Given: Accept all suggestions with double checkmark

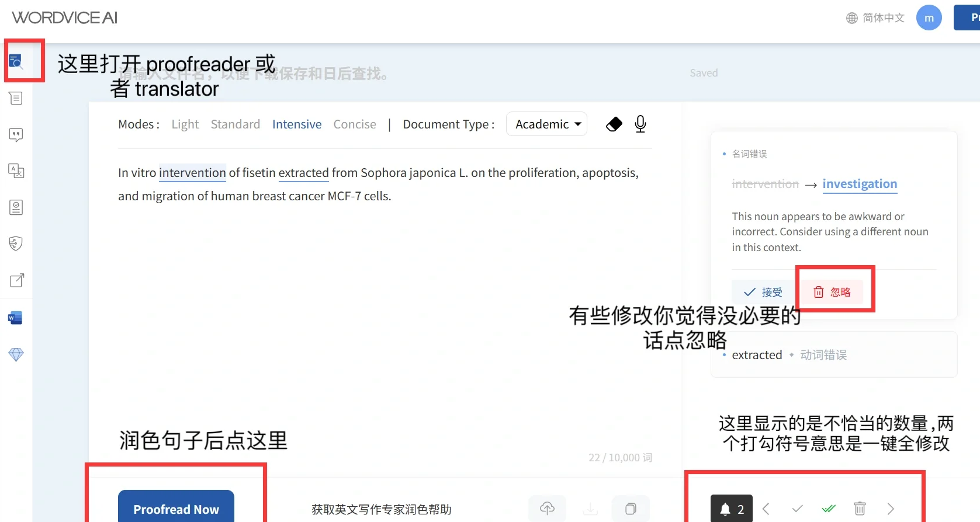Looking at the screenshot, I should click(829, 509).
